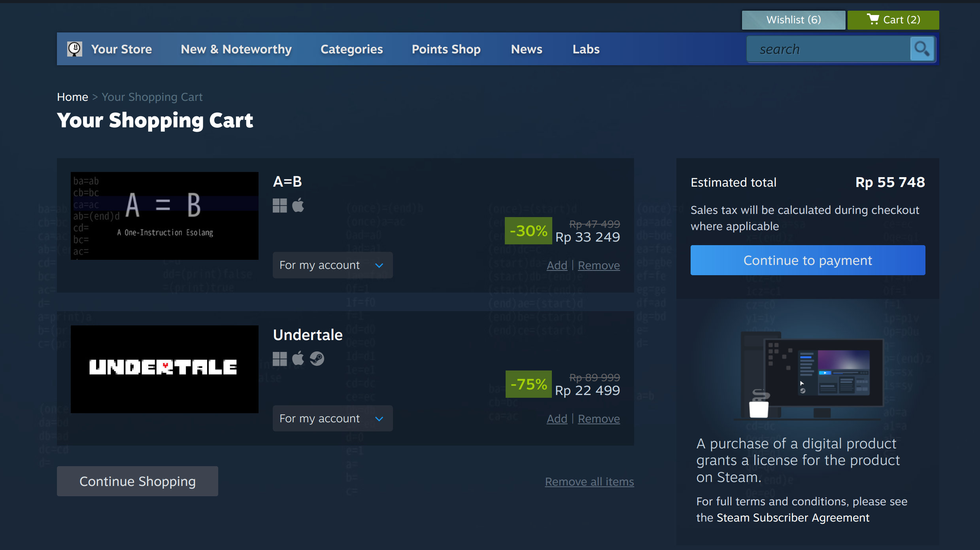Open the Labs tab

tap(586, 49)
